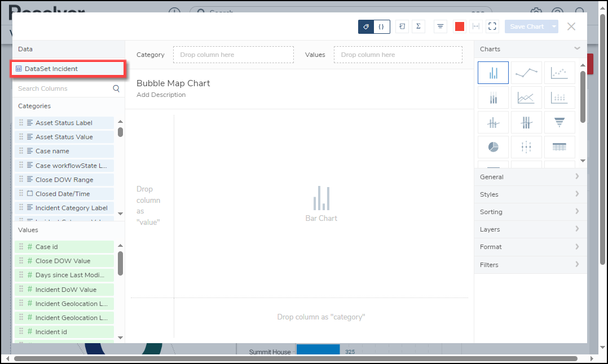Click the Bar Chart placeholder in preview

(321, 204)
